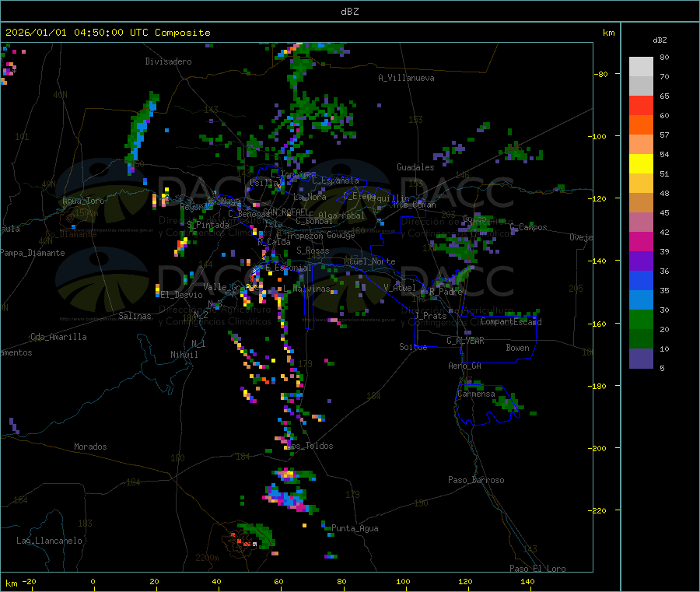
Task: Click the 'Aero_GA' map label
Action: pyautogui.click(x=464, y=366)
